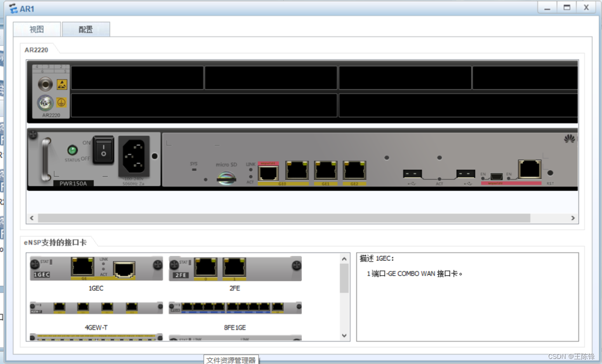This screenshot has height=364, width=602.
Task: Toggle the router power switch
Action: pyautogui.click(x=103, y=150)
